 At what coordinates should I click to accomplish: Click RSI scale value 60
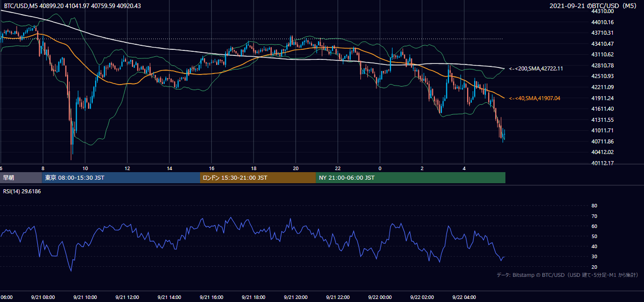pyautogui.click(x=594, y=226)
